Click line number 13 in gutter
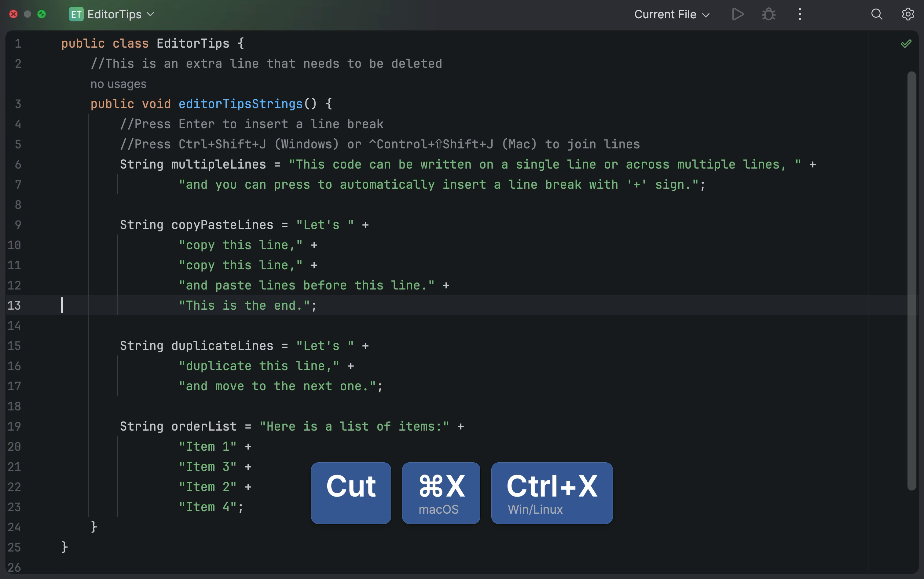This screenshot has width=924, height=579. coord(14,306)
